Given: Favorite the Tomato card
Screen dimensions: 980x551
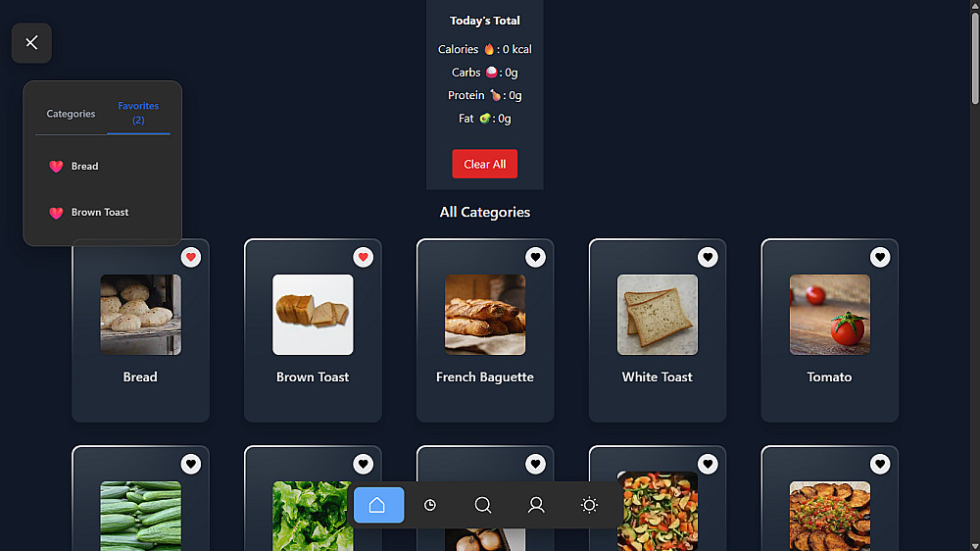Looking at the screenshot, I should [x=880, y=257].
